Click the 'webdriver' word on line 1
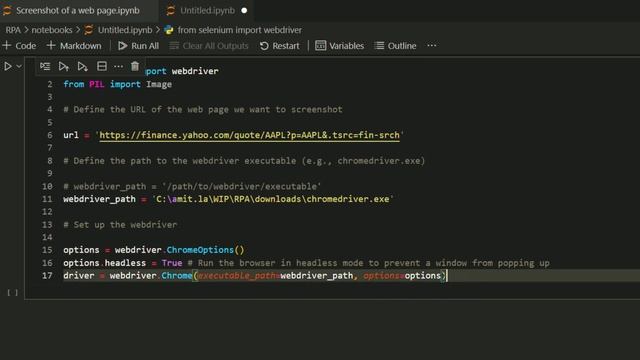This screenshot has height=360, width=640. coord(195,71)
